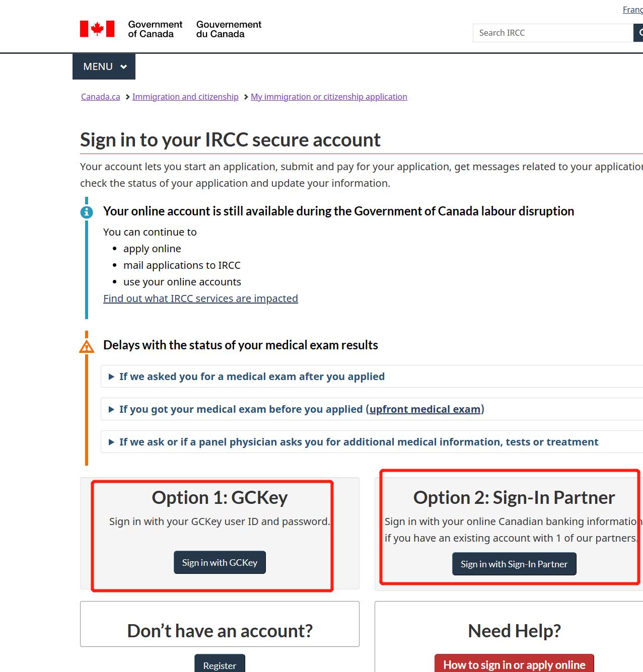
Task: Click the Canadian flag logo
Action: tap(97, 29)
